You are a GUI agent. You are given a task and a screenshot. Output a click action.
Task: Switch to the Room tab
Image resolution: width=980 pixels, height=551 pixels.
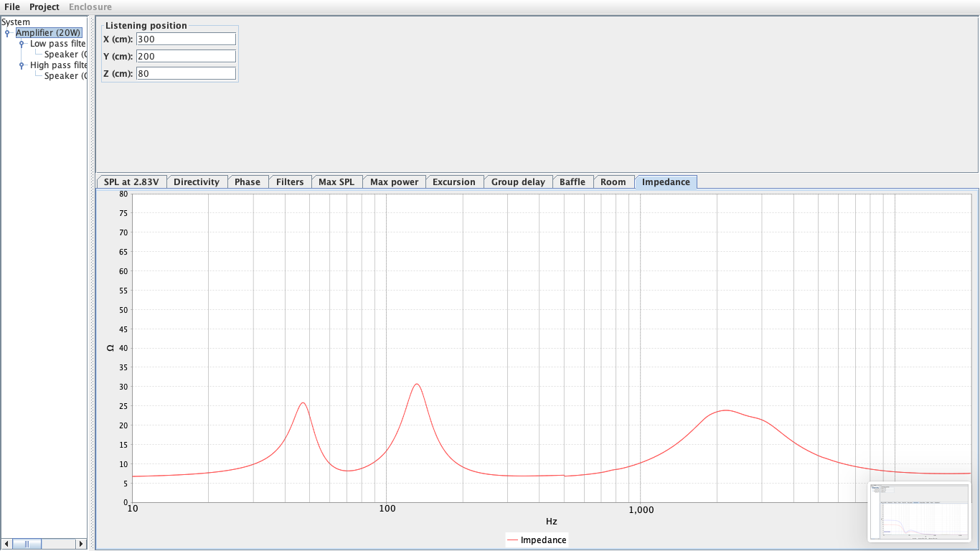click(x=614, y=182)
